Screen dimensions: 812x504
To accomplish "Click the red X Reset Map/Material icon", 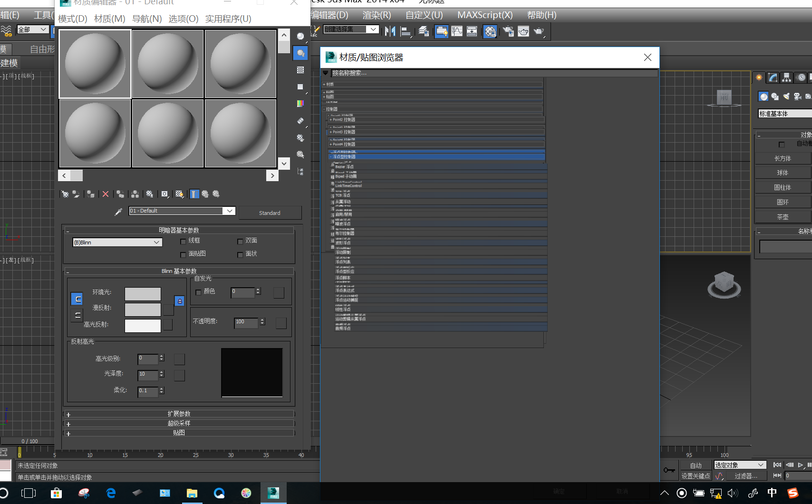I will click(x=106, y=194).
